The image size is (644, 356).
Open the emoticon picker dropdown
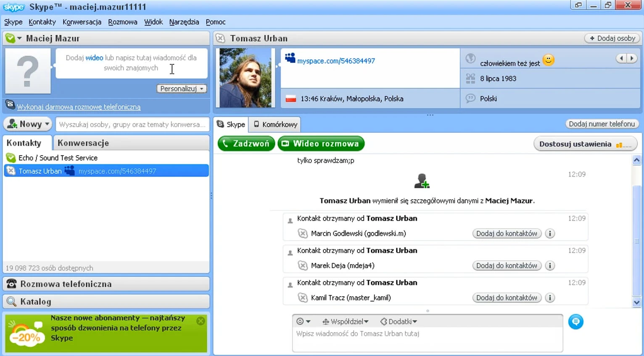coord(304,322)
